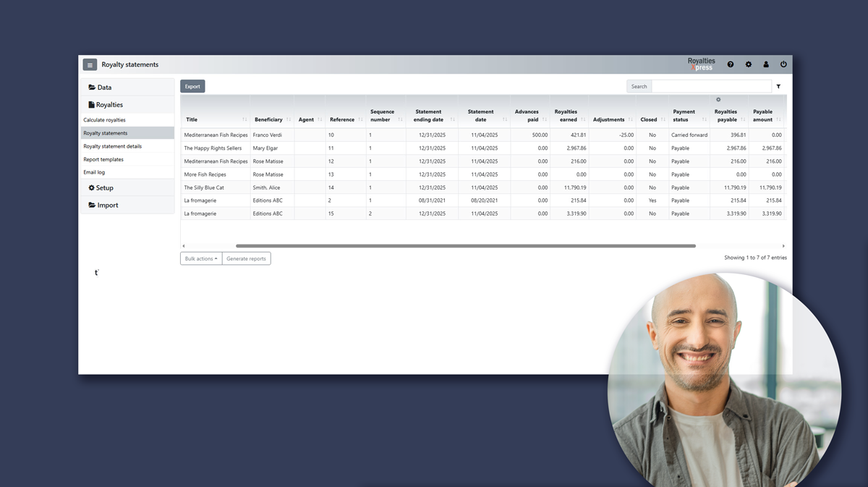The height and width of the screenshot is (487, 868).
Task: Click the gear icon above Royalties payable column
Action: [718, 99]
